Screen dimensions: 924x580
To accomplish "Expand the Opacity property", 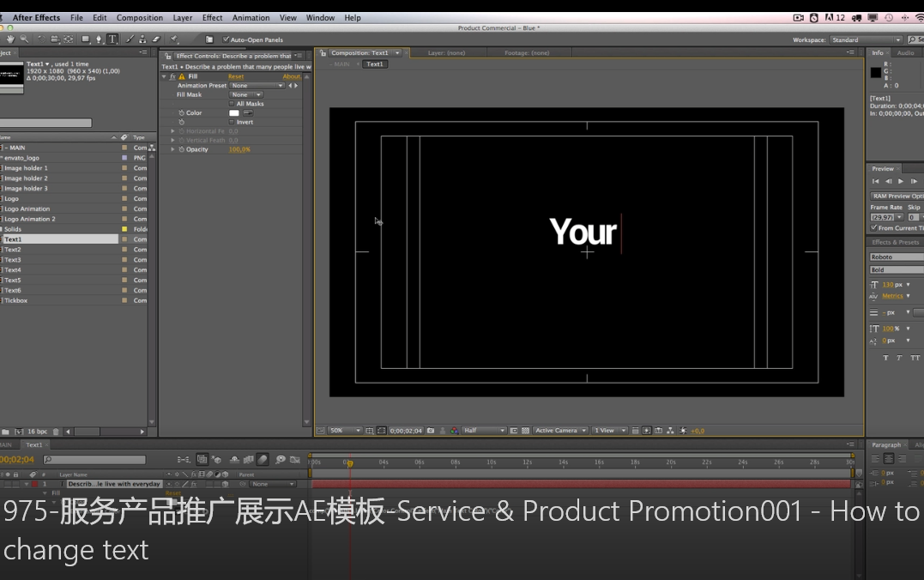I will (172, 149).
